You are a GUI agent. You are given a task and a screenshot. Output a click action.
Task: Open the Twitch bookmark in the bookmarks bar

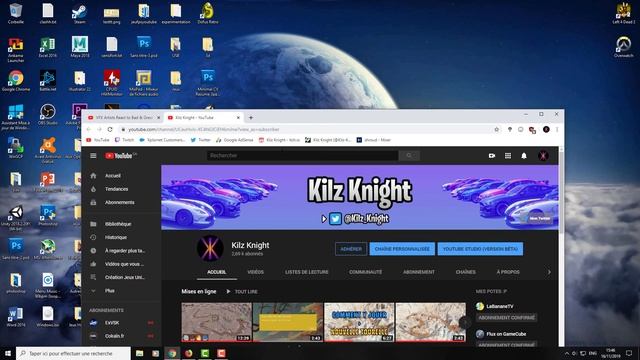(x=124, y=140)
